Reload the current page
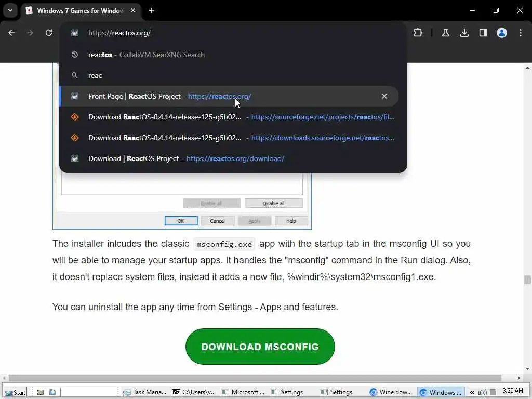Viewport: 532px width, 399px height. [49, 33]
